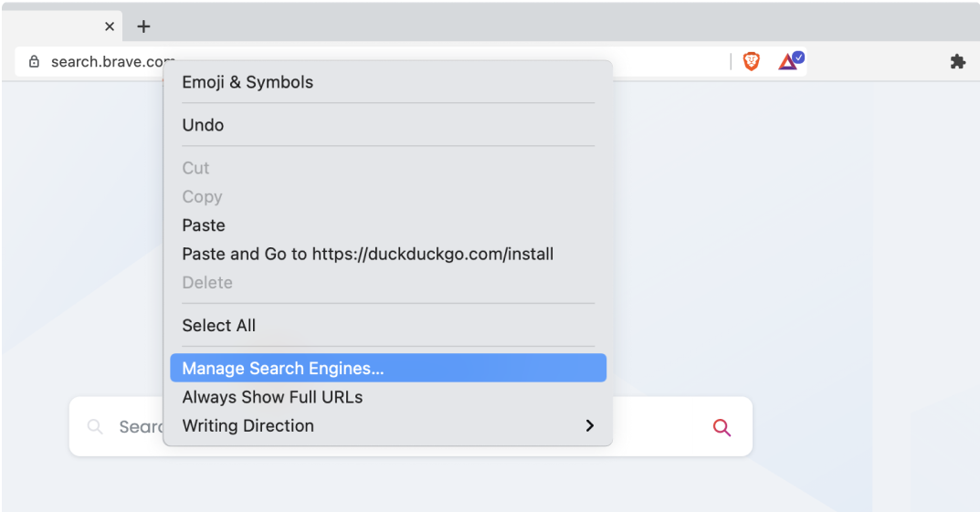Click the Rewards verified checkmark badge
980x512 pixels.
point(798,57)
